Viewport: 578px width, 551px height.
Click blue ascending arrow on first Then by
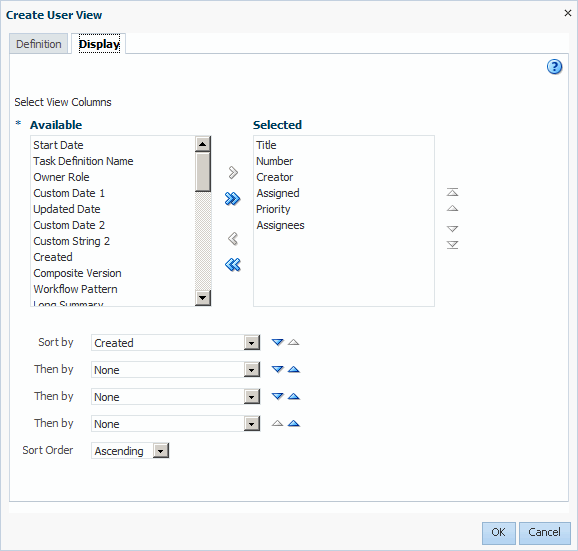(293, 369)
